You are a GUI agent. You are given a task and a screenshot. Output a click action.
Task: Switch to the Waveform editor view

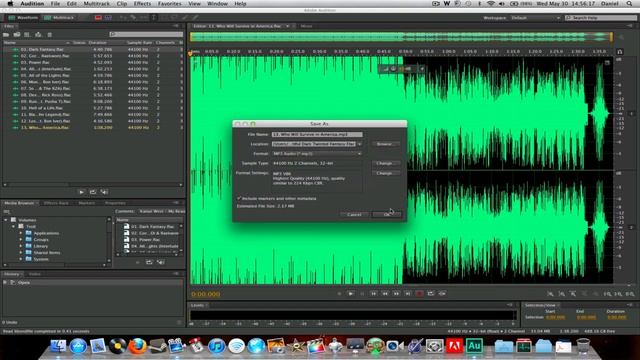tap(23, 18)
